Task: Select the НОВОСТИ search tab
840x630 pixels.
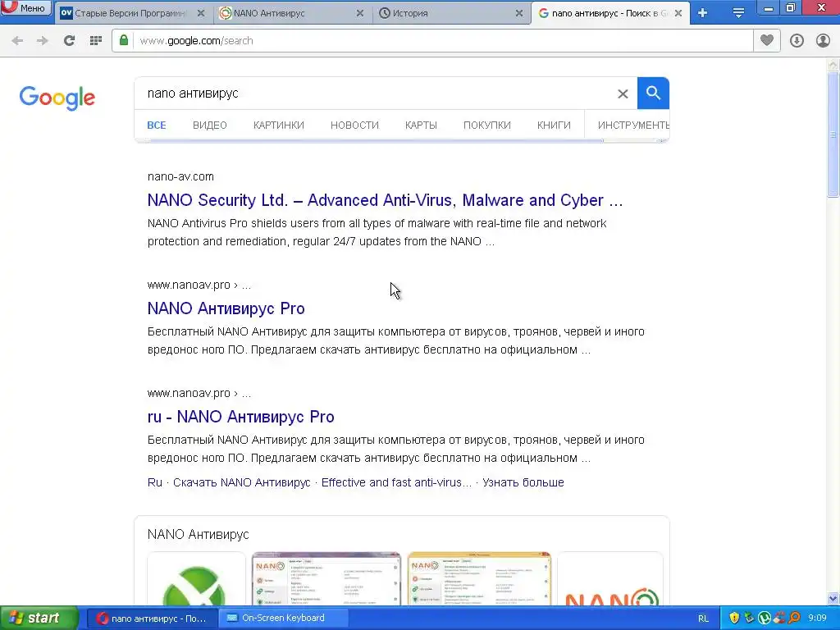Action: [x=354, y=126]
